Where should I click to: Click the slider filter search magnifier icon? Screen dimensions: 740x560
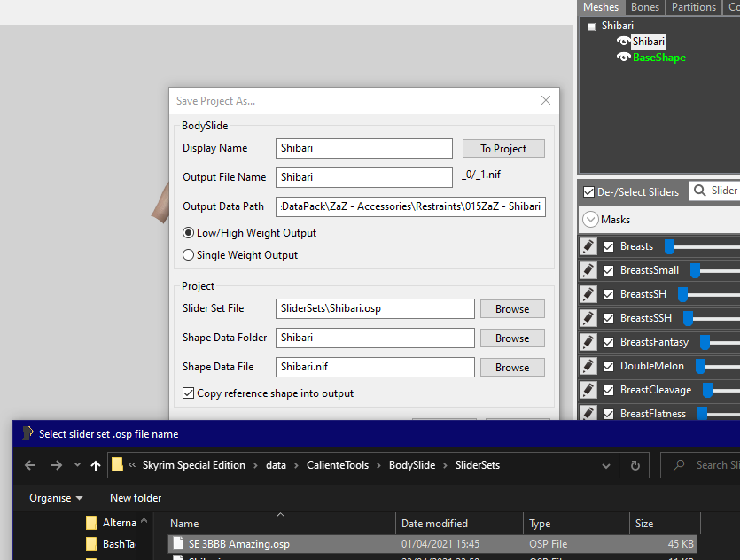tap(700, 191)
